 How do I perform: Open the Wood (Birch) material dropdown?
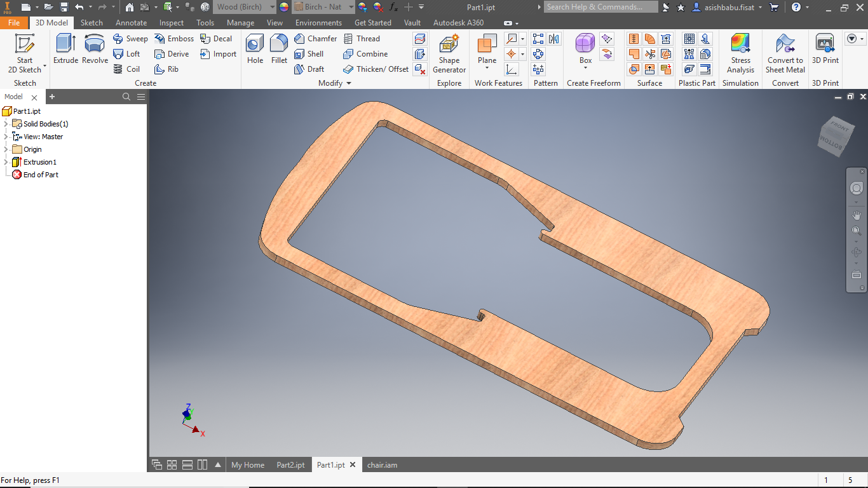272,7
